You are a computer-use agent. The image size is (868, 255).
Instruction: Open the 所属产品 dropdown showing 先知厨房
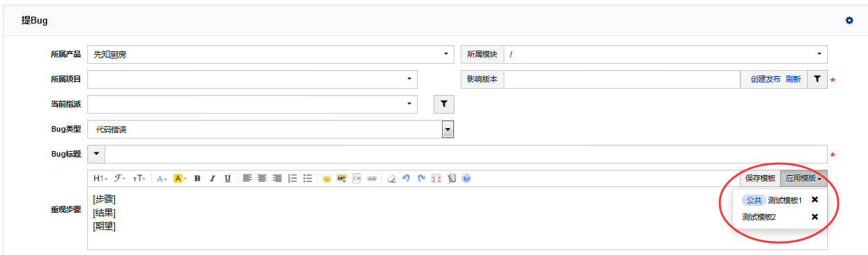pyautogui.click(x=272, y=54)
